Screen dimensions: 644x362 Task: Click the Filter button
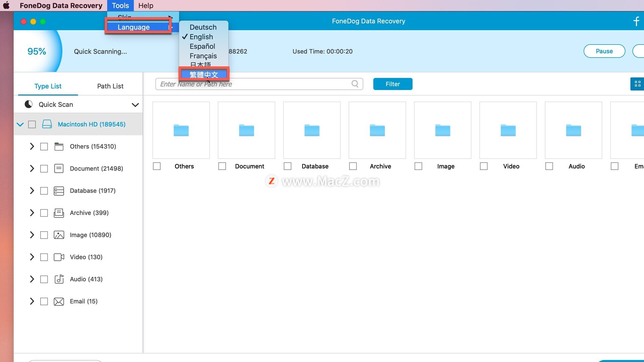coord(393,84)
